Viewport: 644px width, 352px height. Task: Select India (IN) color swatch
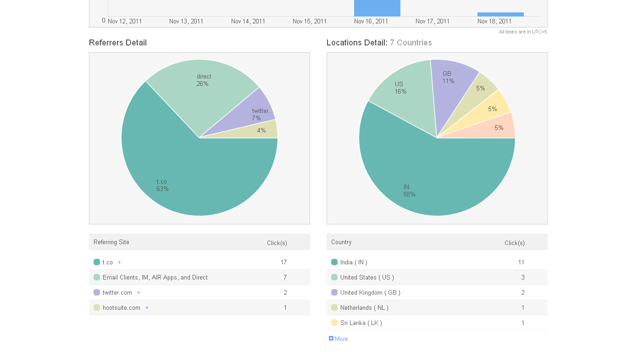coord(334,262)
